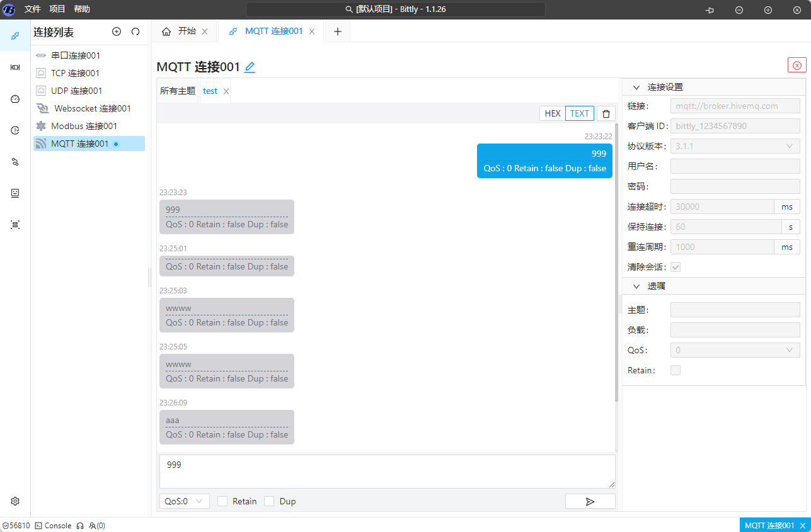811x532 pixels.
Task: Enable the Retain checkbox next to Dup
Action: click(x=222, y=501)
